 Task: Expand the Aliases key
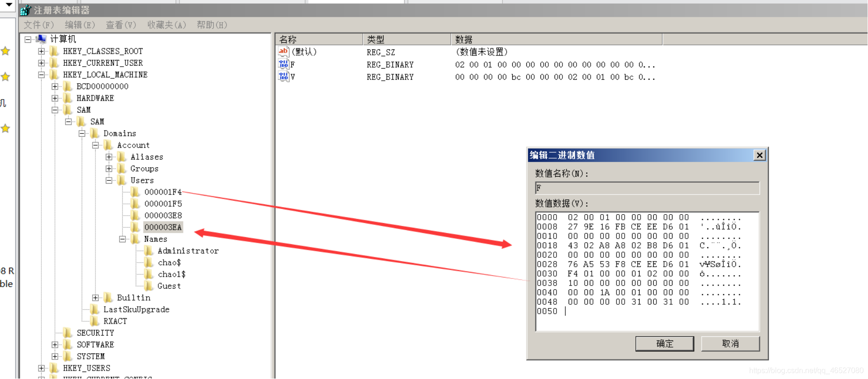pyautogui.click(x=109, y=157)
